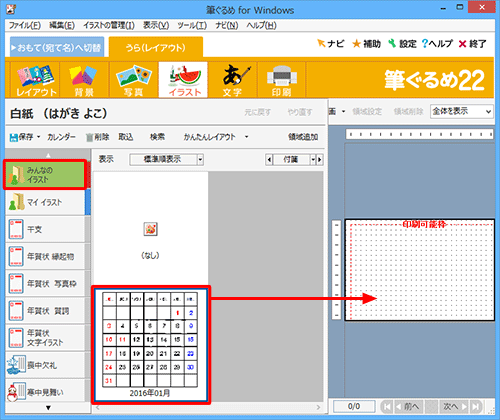The image size is (500, 420).
Task: Click 元に戻す undo button
Action: (257, 112)
